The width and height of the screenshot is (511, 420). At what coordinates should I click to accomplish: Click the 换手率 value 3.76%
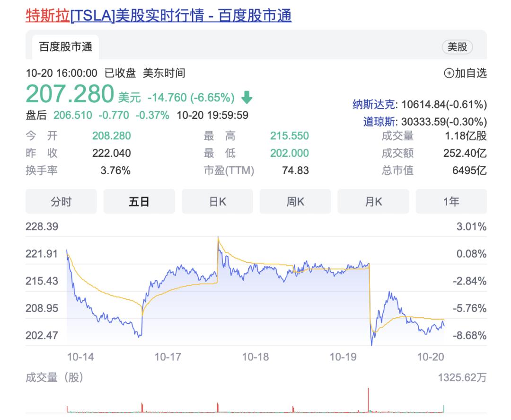point(115,170)
